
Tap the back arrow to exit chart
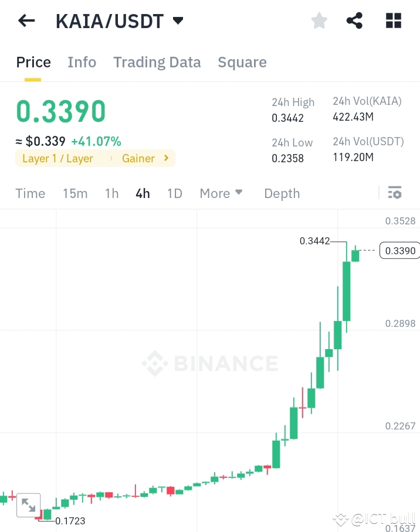tap(26, 21)
